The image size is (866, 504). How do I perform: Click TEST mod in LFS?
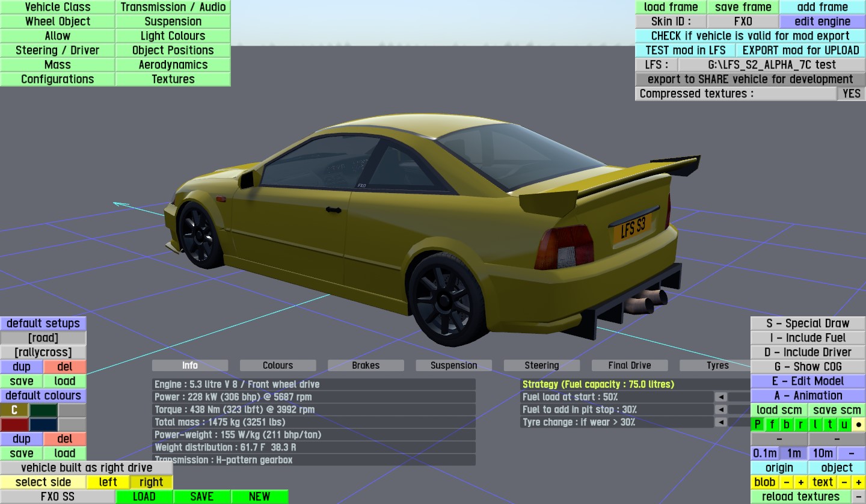point(686,51)
